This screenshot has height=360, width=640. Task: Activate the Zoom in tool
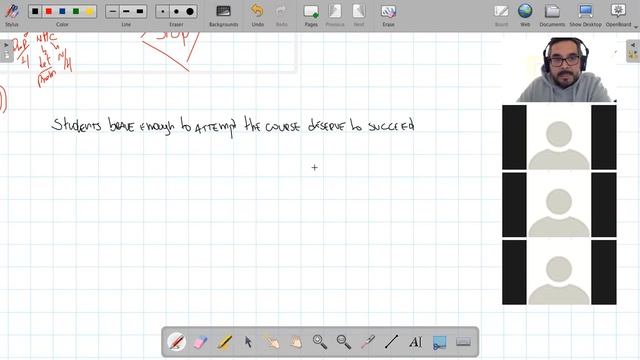tap(320, 342)
